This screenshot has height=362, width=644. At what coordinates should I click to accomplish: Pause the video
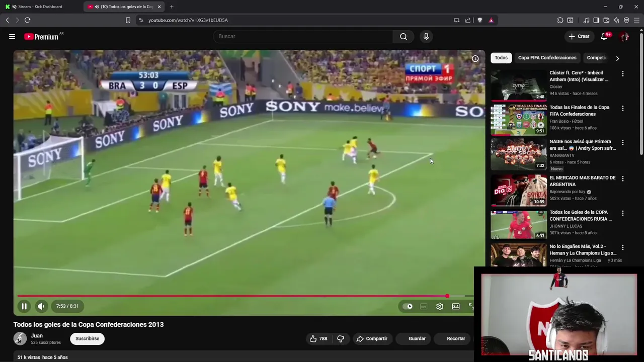tap(24, 306)
